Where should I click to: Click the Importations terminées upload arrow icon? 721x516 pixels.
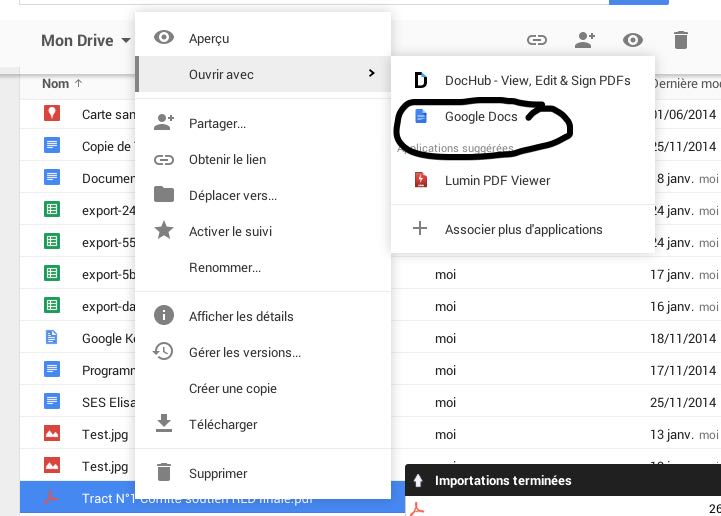click(418, 481)
